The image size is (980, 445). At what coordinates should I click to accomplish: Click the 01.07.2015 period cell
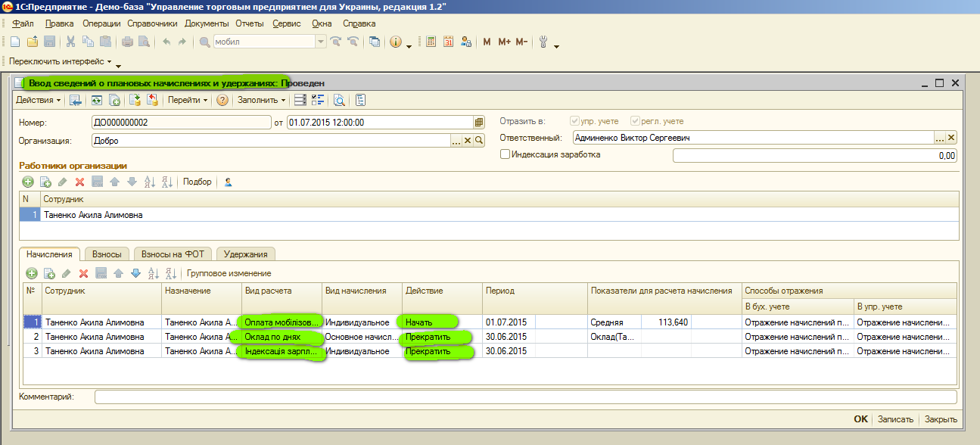(509, 322)
